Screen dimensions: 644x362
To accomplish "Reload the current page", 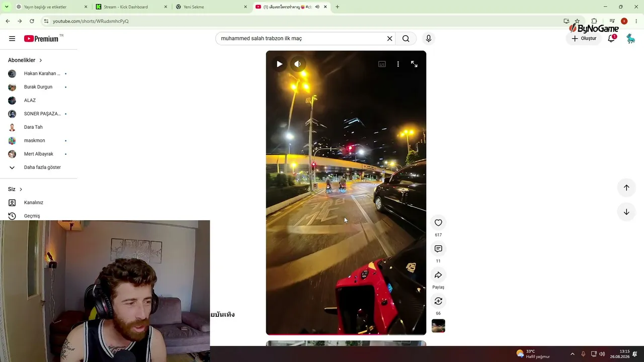I will coord(32,21).
